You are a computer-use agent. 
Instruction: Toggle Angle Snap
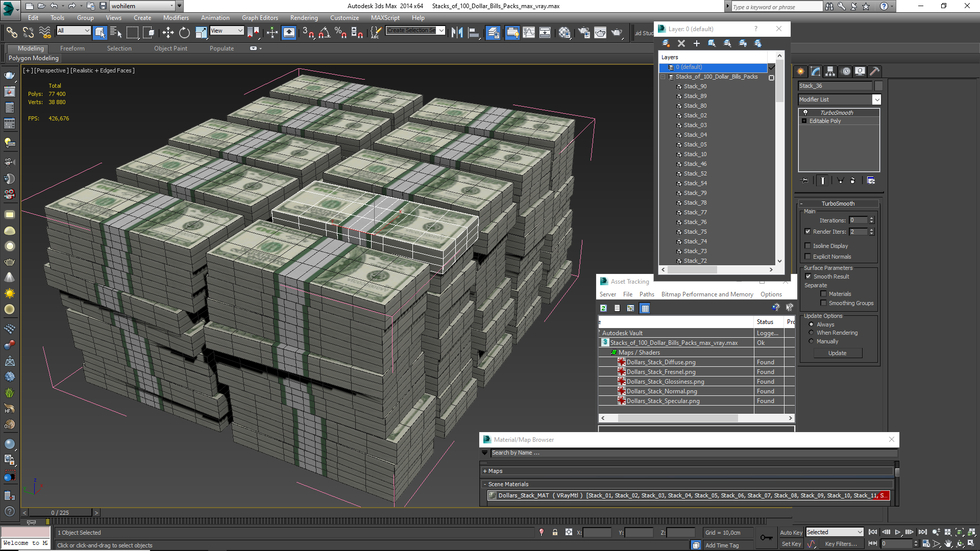(324, 33)
